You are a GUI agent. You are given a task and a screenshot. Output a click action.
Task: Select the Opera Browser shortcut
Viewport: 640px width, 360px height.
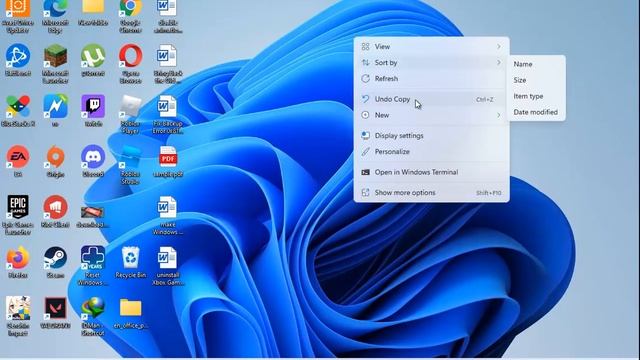coord(131,64)
